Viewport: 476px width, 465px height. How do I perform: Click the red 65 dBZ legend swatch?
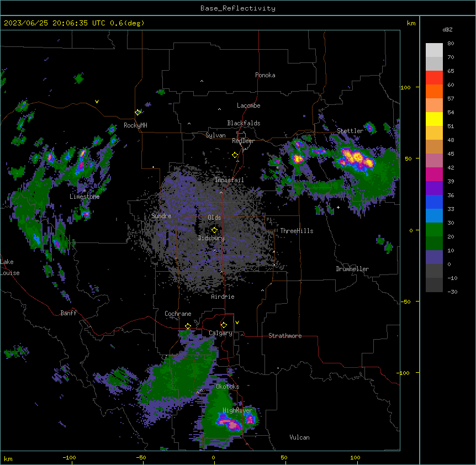[434, 78]
